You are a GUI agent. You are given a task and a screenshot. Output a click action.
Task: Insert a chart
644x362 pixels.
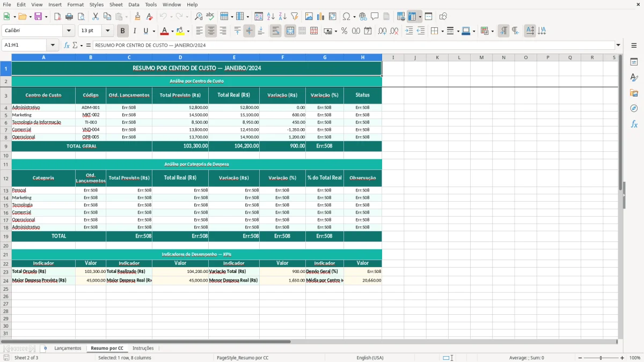point(321,17)
